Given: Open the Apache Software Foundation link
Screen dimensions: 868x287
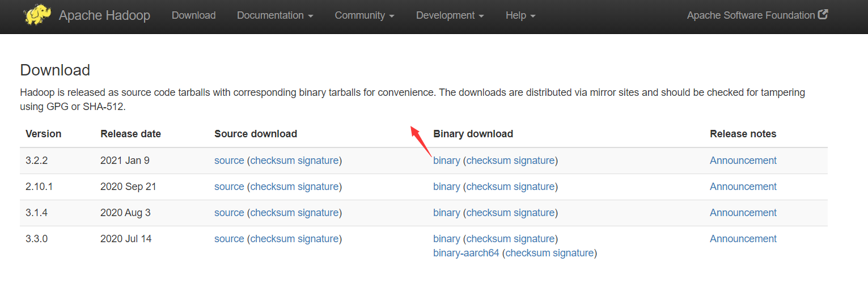Looking at the screenshot, I should click(x=751, y=15).
